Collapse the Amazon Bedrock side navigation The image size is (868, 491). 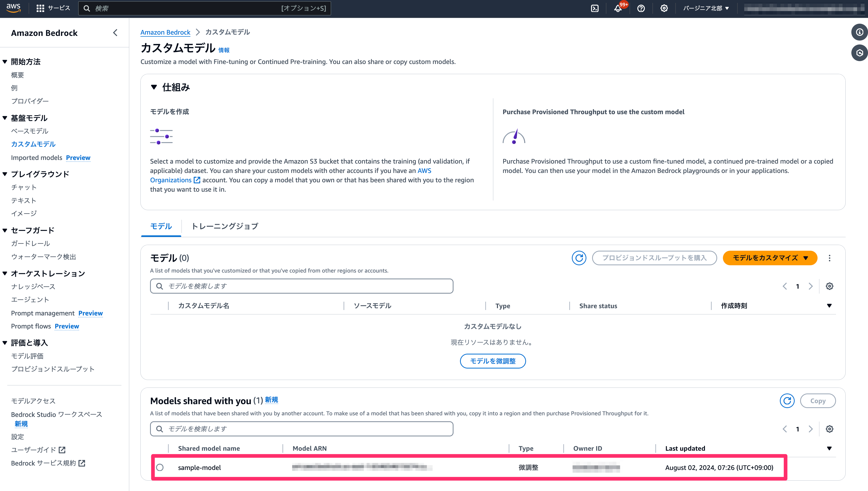point(115,33)
